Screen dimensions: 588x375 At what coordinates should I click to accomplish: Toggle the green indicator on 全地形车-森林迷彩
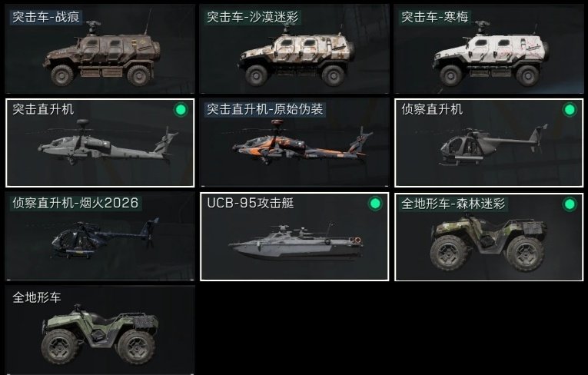coord(570,204)
